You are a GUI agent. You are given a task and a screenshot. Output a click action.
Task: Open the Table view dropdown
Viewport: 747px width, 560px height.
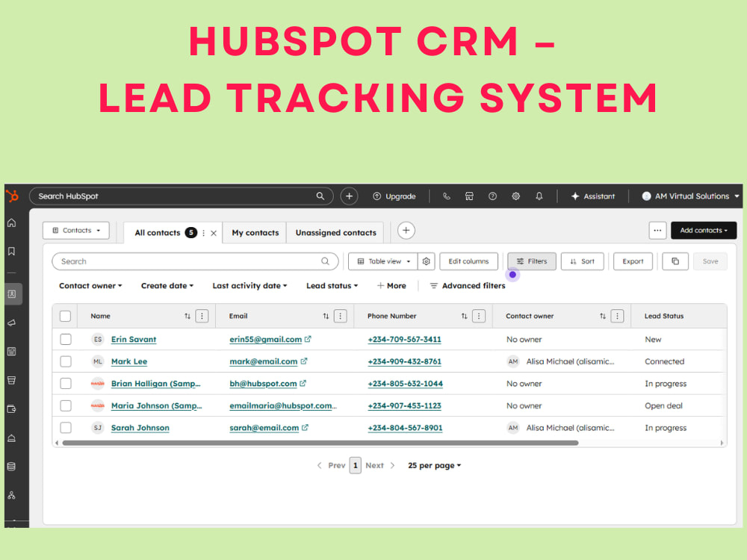(x=383, y=261)
